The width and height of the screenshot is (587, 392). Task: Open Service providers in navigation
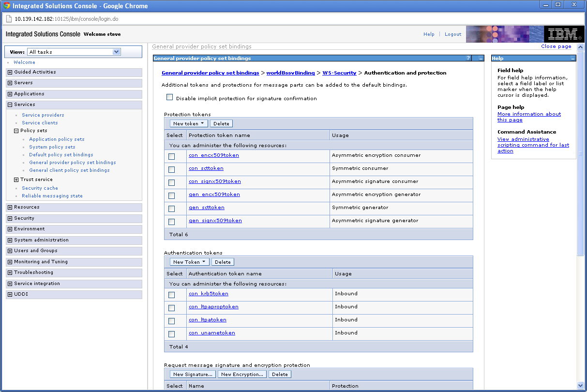pos(43,115)
